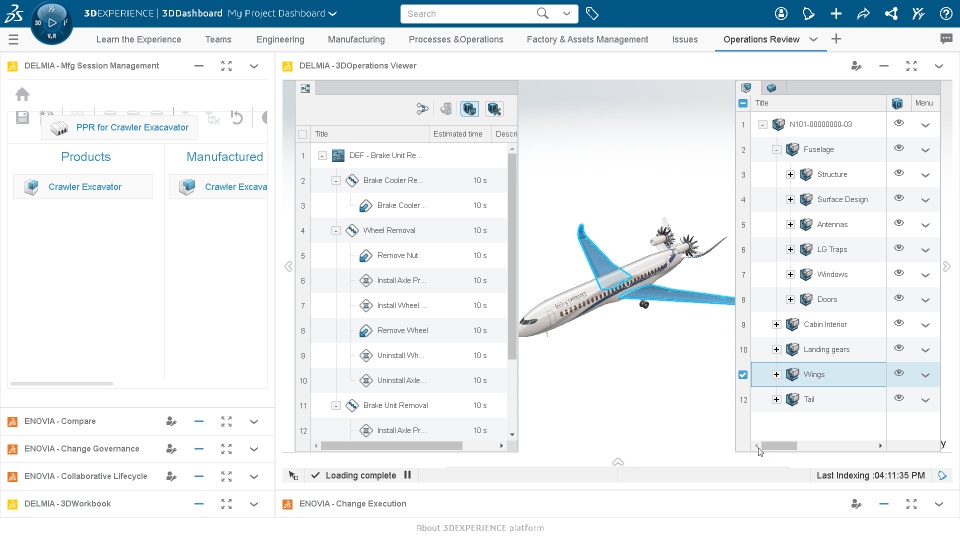This screenshot has height=540, width=960.
Task: Click the scissors tool in operations toolbar
Action: (x=422, y=109)
